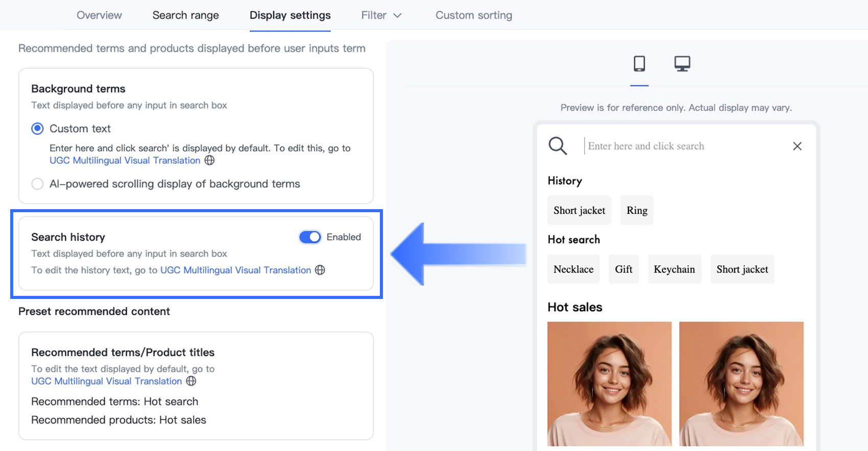Select the Custom text radio button
The image size is (868, 451).
coord(37,129)
